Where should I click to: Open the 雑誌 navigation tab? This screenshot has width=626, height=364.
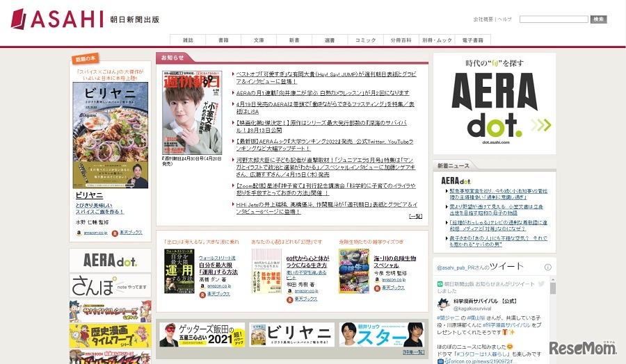[188, 40]
